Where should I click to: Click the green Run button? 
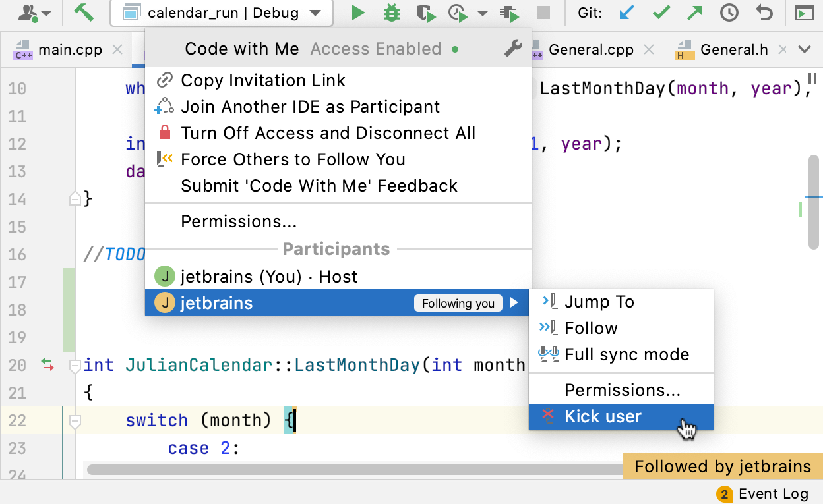(358, 13)
